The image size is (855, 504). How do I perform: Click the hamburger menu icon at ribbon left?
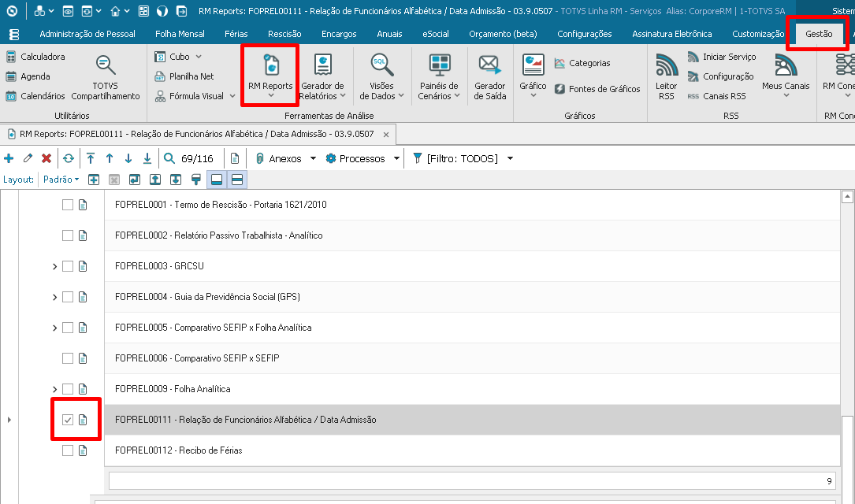click(x=14, y=35)
